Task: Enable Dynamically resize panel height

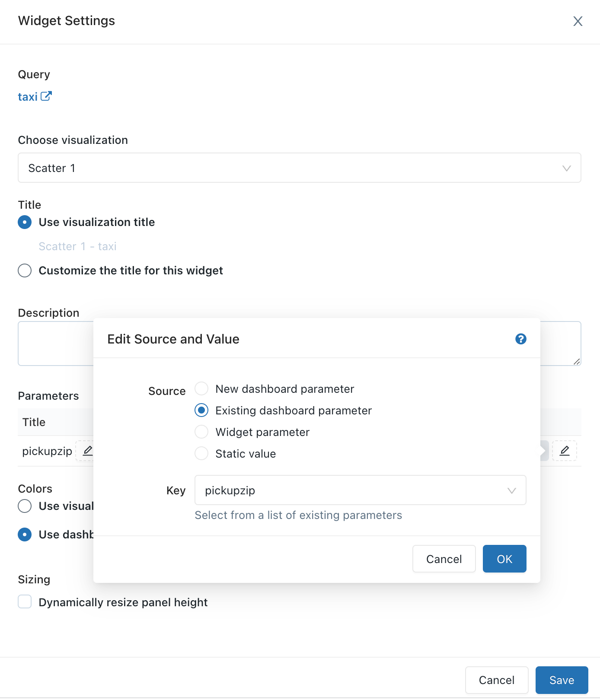Action: pos(25,602)
